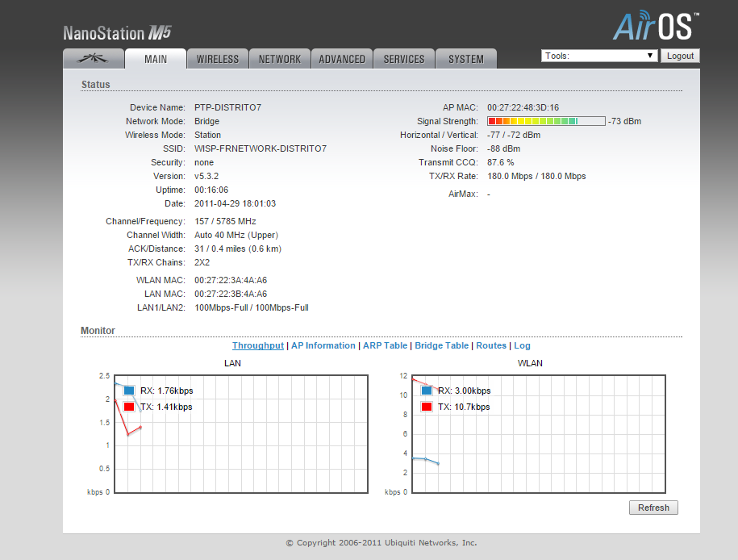Click LAN MAC 00:27:22:3B:4A:A6

(x=231, y=294)
